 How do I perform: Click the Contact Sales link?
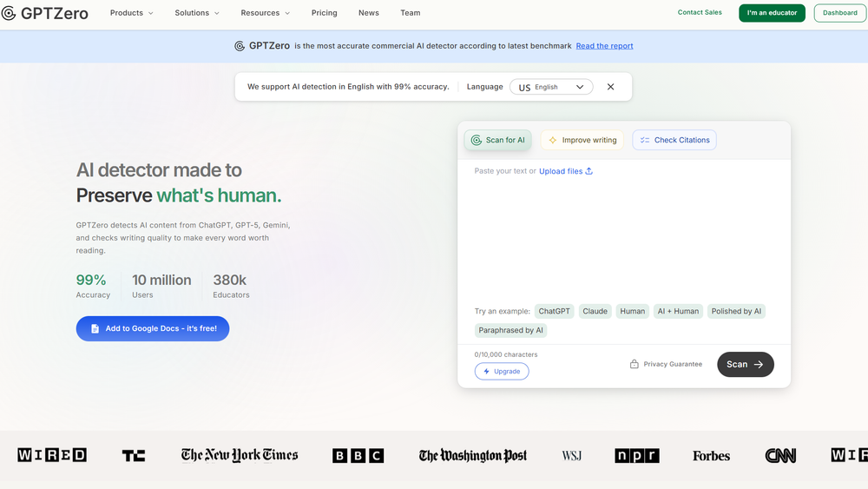699,12
